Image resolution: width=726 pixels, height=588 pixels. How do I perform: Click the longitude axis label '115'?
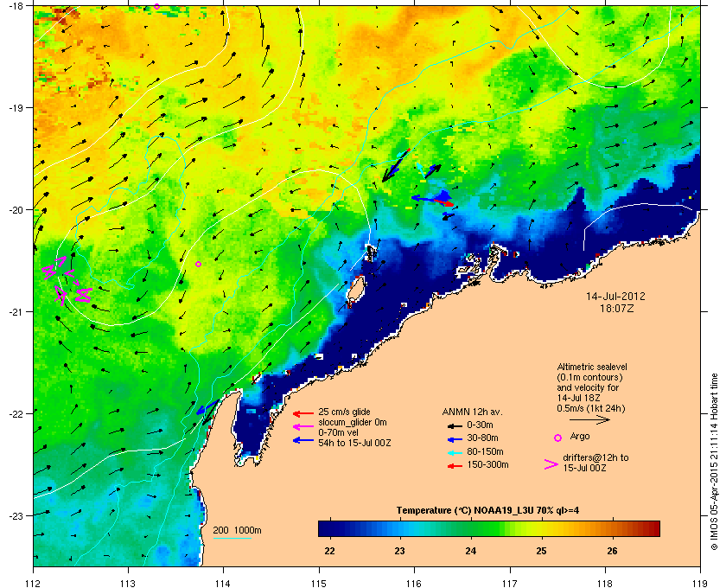319,583
